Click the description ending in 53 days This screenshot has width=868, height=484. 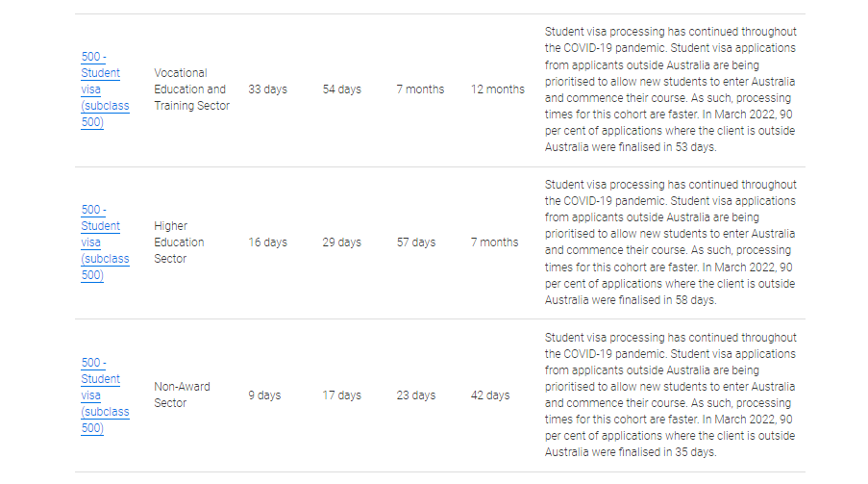[670, 89]
